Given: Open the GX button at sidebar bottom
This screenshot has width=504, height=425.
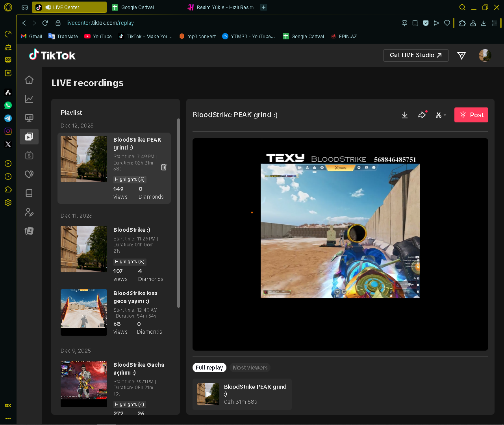Looking at the screenshot, I should 8,406.
